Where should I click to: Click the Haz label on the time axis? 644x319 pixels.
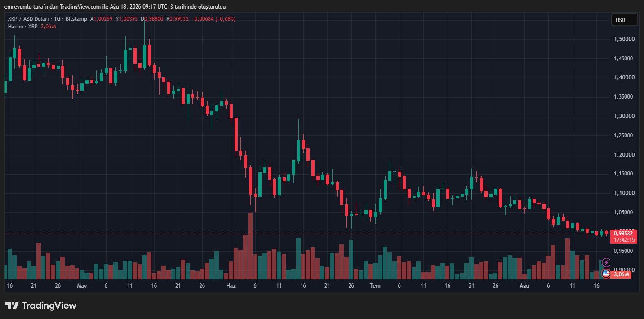point(231,286)
